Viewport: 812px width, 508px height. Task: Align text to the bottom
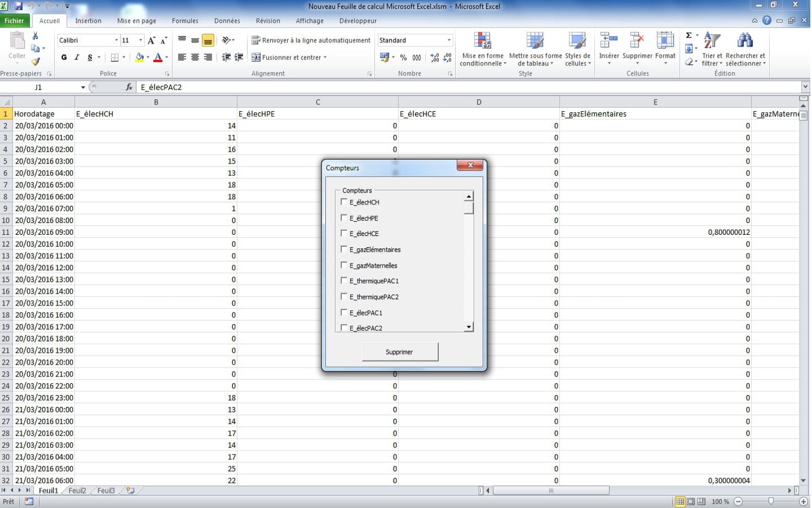coord(208,40)
